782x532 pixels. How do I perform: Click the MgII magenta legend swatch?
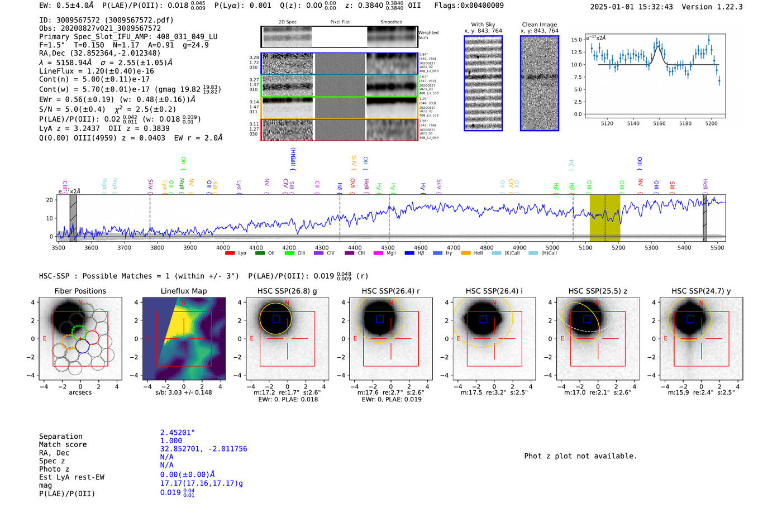coord(378,253)
